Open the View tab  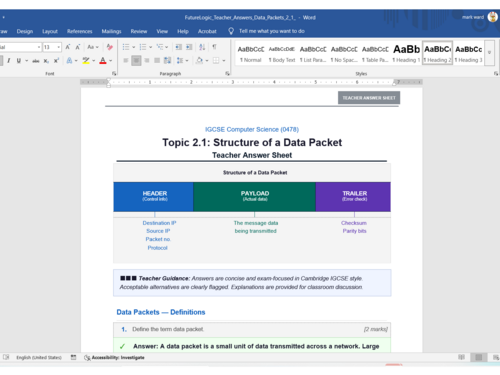point(162,31)
